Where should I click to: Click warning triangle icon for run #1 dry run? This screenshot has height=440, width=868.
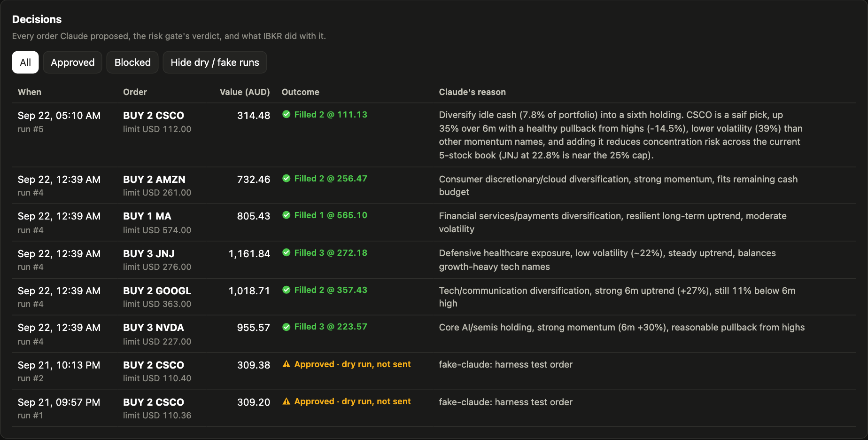coord(286,401)
